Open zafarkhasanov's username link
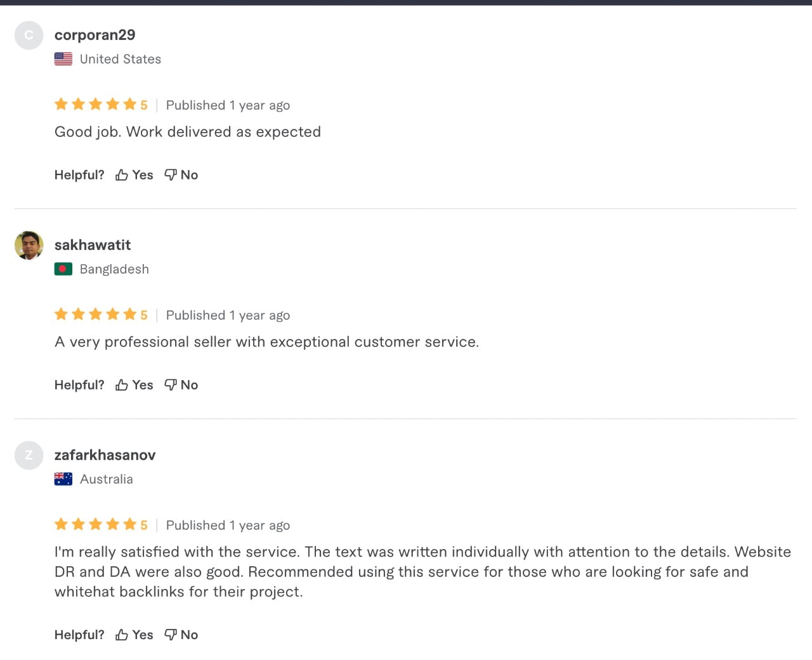This screenshot has width=812, height=660. [105, 455]
